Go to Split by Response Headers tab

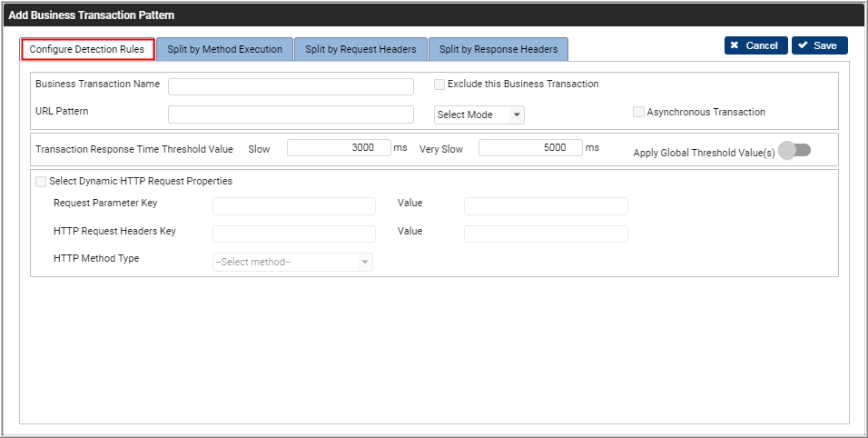pos(498,49)
